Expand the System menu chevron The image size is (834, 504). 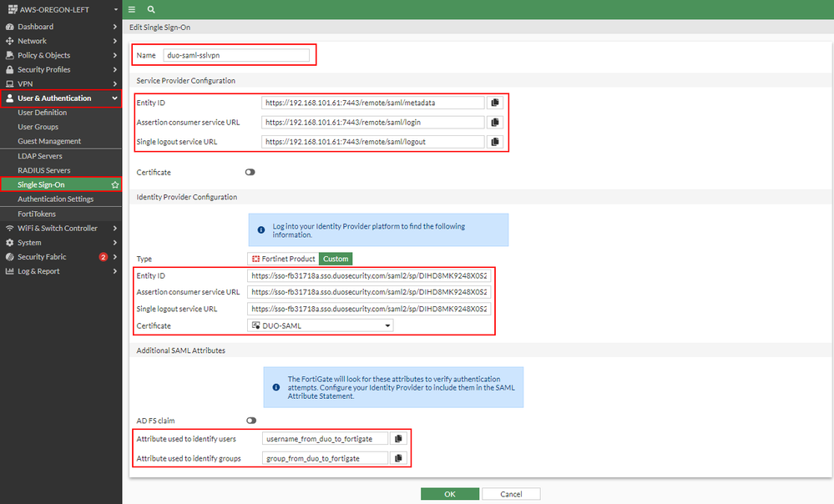point(115,243)
